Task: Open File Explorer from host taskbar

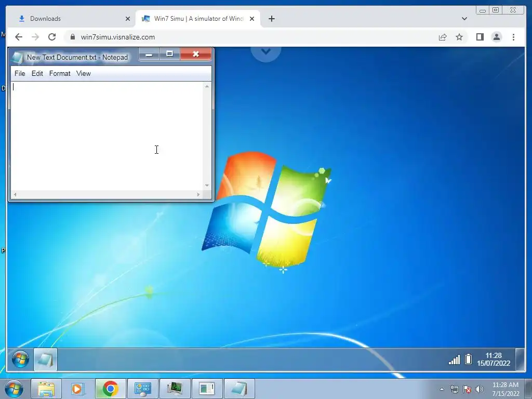Action: [46, 389]
